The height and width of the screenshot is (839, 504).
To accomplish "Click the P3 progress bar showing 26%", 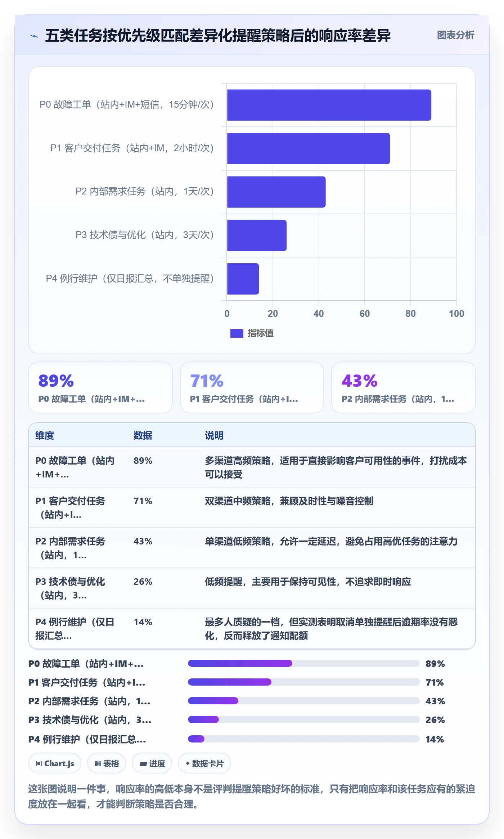I will [304, 719].
